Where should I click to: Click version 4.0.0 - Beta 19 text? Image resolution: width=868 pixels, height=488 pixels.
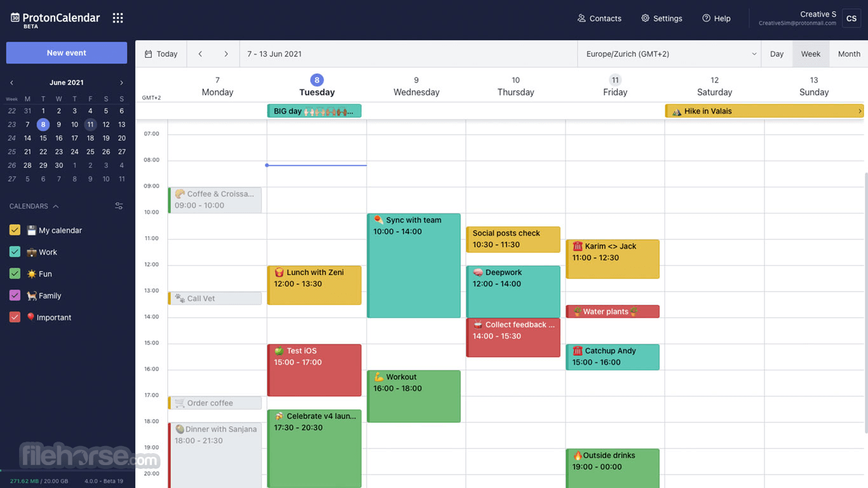click(104, 481)
